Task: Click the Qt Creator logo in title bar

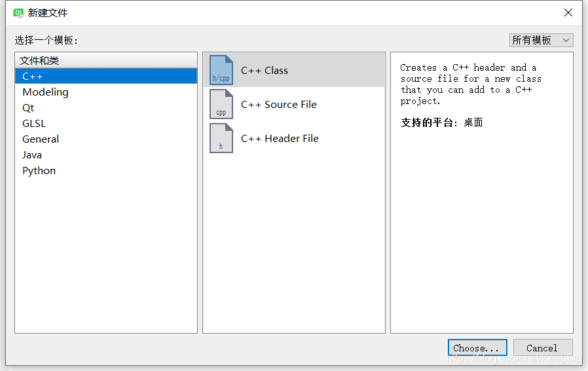Action: click(18, 13)
